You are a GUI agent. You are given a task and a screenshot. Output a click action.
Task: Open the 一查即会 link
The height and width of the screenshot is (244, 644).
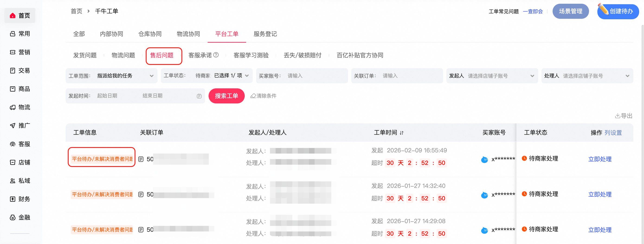pos(533,12)
